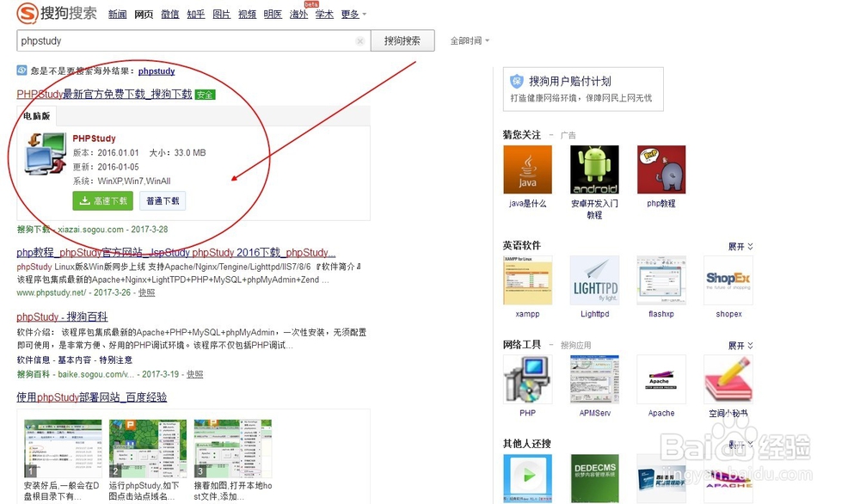Switch to the 视频 search tab
This screenshot has height=504, width=860.
click(248, 15)
